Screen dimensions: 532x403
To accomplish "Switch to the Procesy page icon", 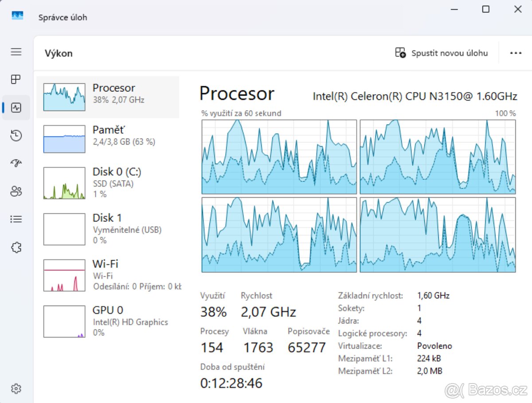I will point(16,79).
